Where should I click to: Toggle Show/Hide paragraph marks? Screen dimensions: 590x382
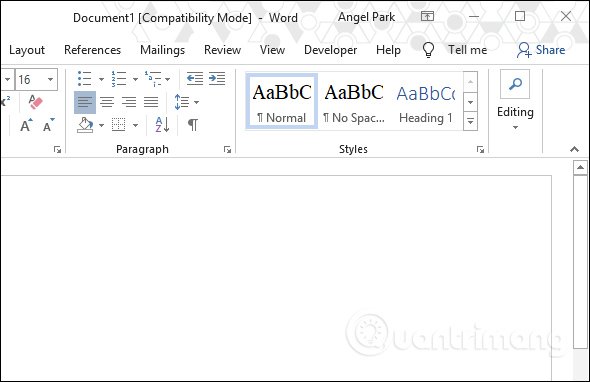point(193,125)
